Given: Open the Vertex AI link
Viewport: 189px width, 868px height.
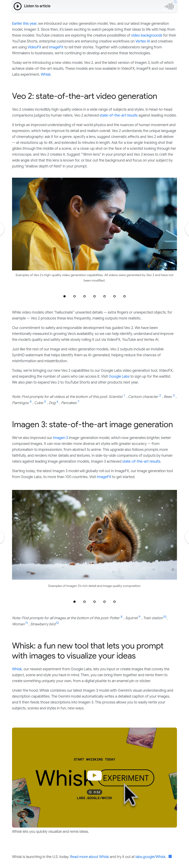Looking at the screenshot, I should [142, 41].
